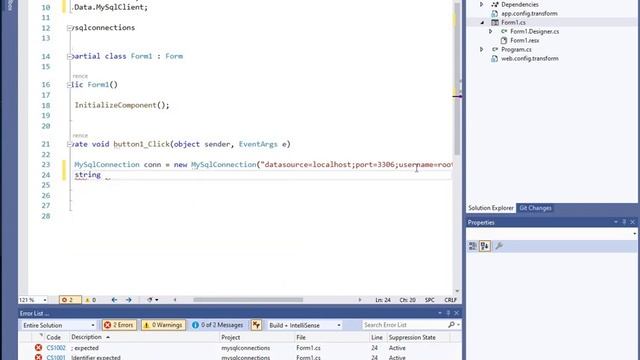Select the '; expected' error description
This screenshot has width=640, height=360.
click(x=85, y=348)
